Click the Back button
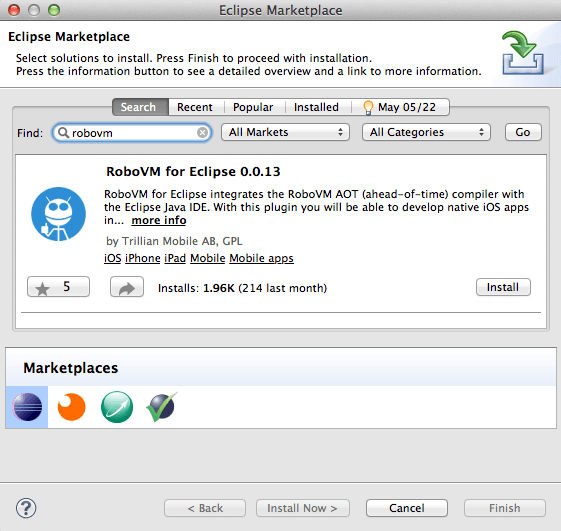Screen dimensions: 561x531 click(205, 508)
